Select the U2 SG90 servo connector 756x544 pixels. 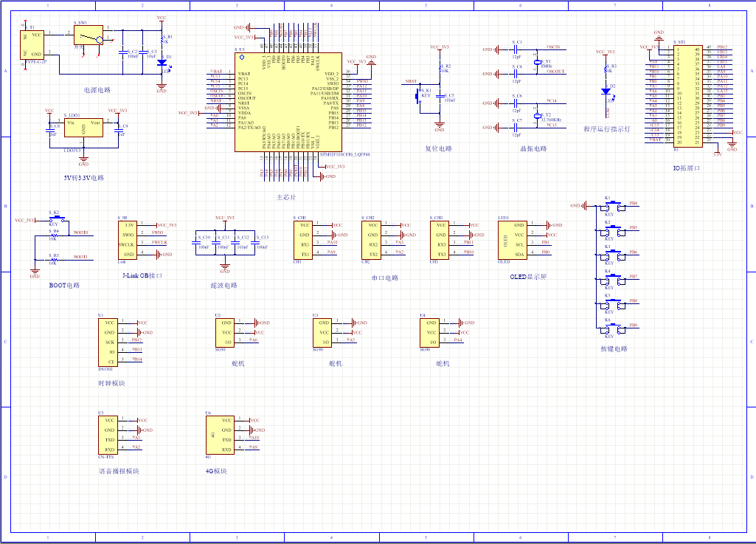pos(225,333)
